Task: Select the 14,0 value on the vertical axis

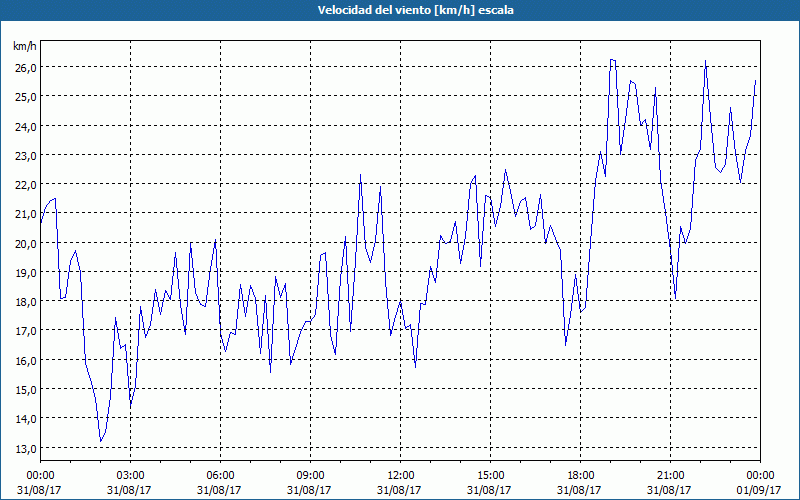Action: (x=25, y=419)
